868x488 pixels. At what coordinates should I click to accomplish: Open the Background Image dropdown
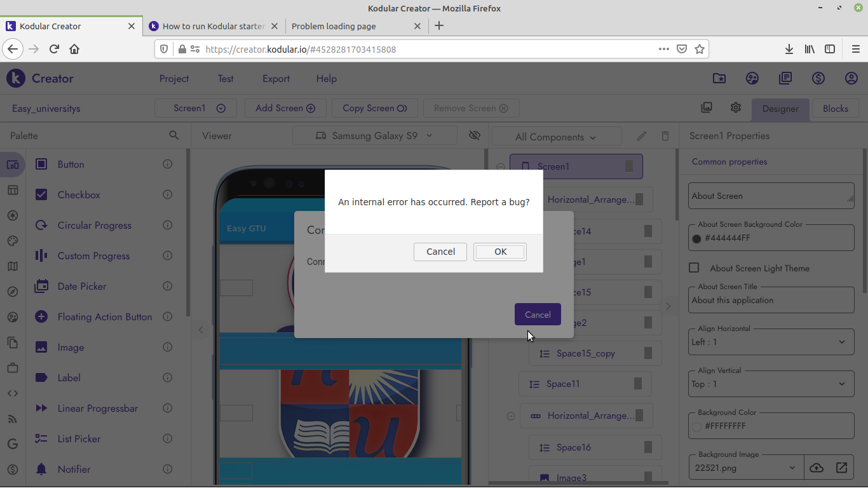pyautogui.click(x=746, y=468)
